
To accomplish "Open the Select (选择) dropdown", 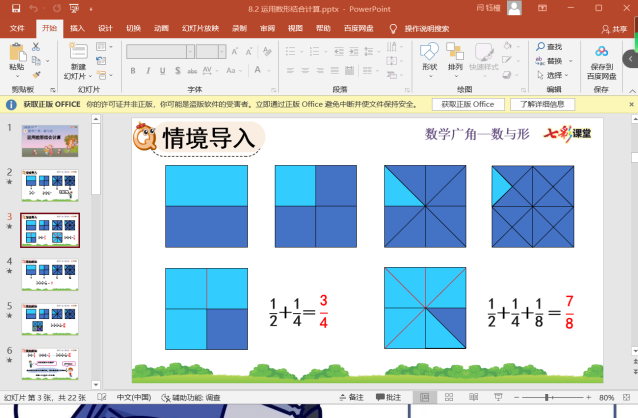I will 554,75.
